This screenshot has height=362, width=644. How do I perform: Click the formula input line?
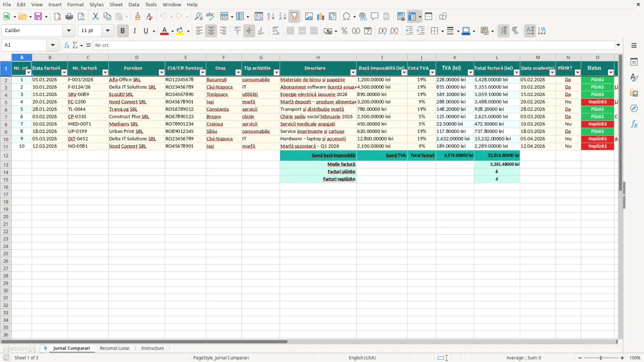[354, 45]
